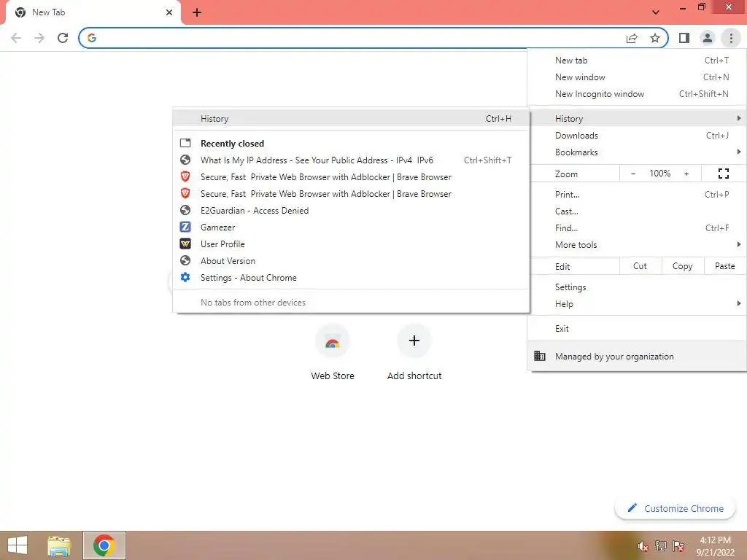The width and height of the screenshot is (747, 560).
Task: Reopen E2Guardian - Access Denied page
Action: pyautogui.click(x=352, y=211)
